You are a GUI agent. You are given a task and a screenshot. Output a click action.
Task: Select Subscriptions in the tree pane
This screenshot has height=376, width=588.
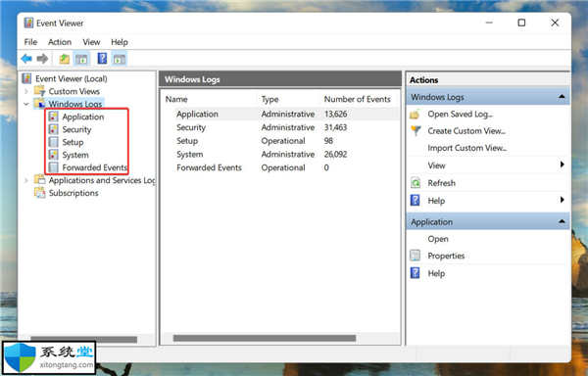click(73, 193)
